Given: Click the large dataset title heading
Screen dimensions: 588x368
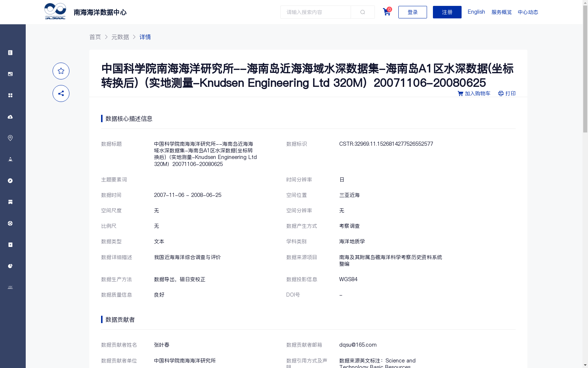Looking at the screenshot, I should (x=308, y=75).
